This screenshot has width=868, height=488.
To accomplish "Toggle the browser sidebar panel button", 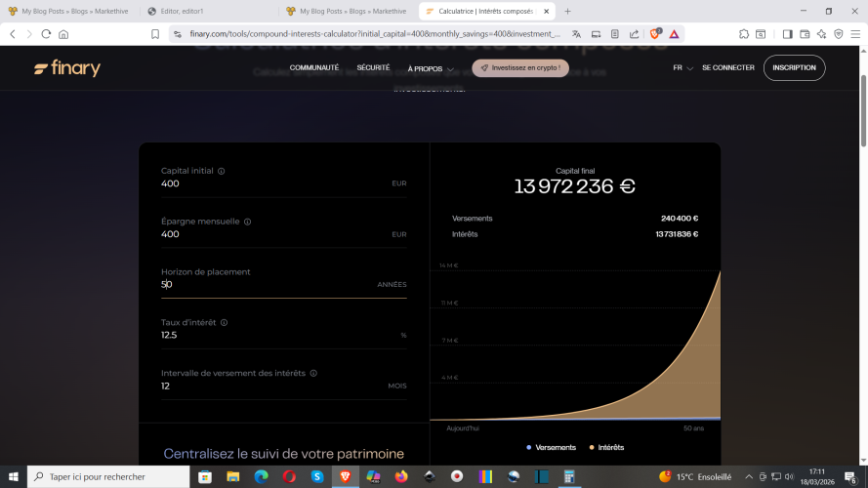I will [x=787, y=33].
